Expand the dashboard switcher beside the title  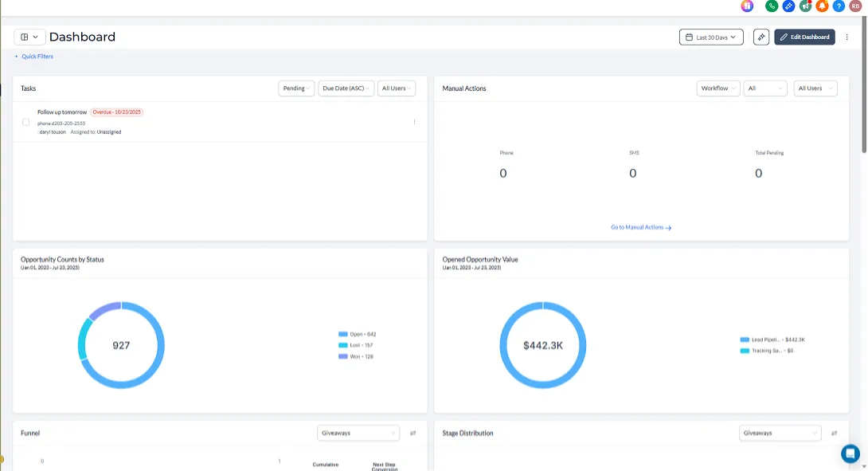(x=29, y=37)
